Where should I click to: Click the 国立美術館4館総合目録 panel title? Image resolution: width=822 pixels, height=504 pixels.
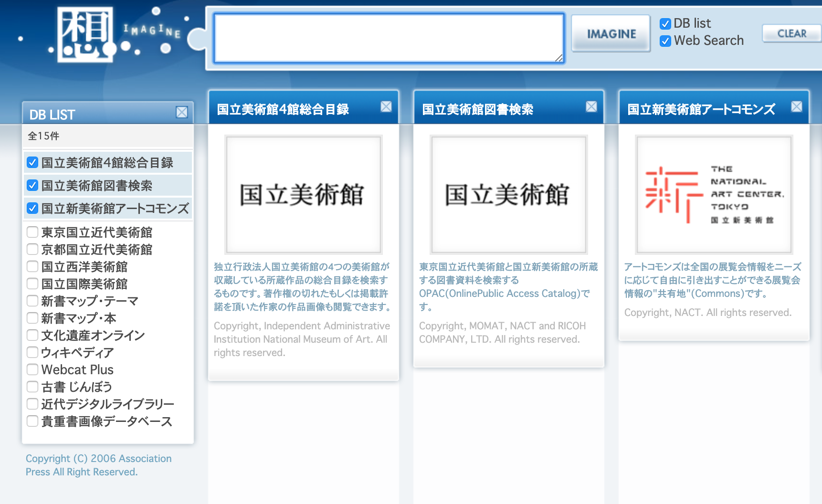coord(283,109)
